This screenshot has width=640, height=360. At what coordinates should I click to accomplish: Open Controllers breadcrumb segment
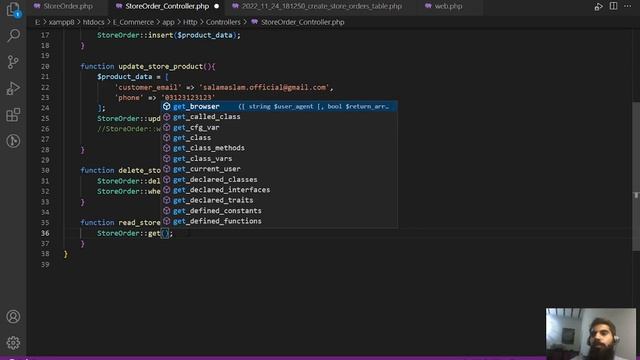coord(223,22)
